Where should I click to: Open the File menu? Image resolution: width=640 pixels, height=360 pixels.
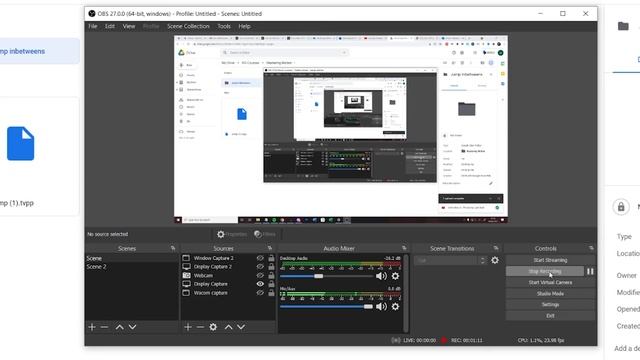(x=93, y=26)
